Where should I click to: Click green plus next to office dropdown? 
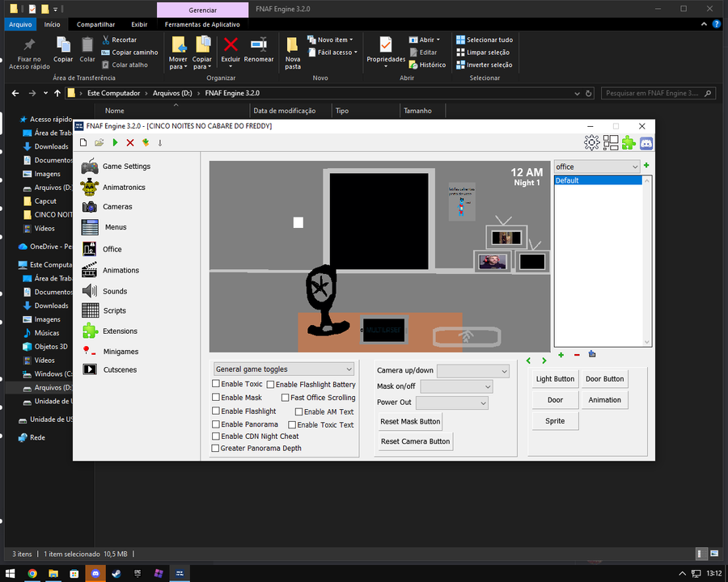pyautogui.click(x=646, y=165)
